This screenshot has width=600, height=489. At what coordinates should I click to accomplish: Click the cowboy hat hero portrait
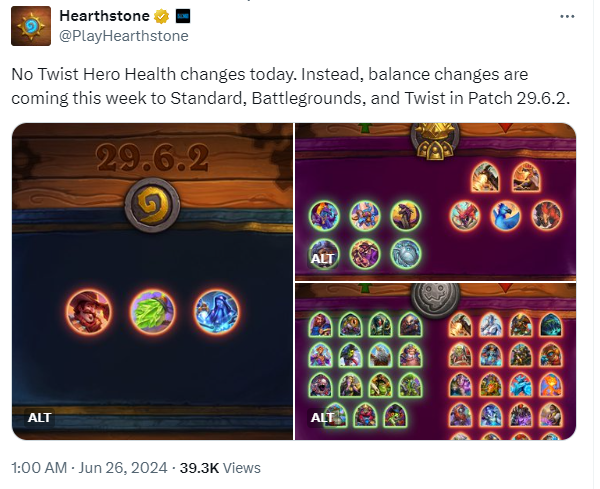click(x=89, y=311)
